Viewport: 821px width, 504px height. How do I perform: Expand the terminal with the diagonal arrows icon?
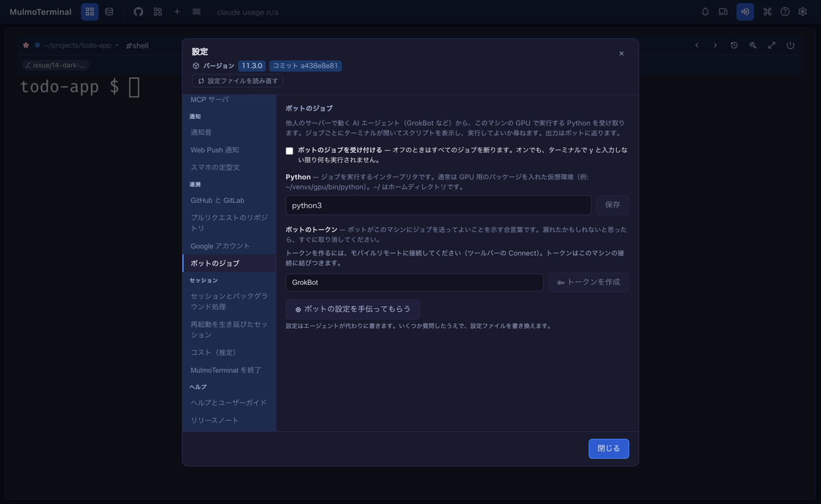[x=772, y=45]
